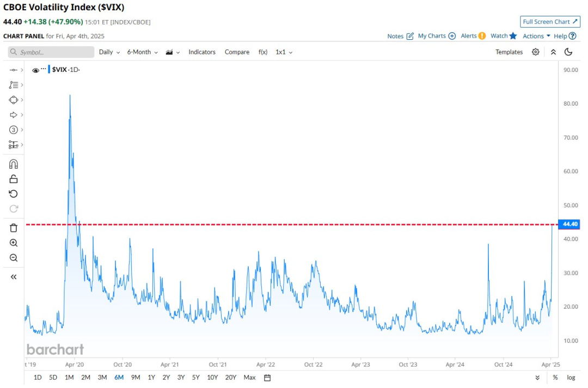Open the numbered wave pattern tool
The image size is (588, 388).
[x=13, y=130]
